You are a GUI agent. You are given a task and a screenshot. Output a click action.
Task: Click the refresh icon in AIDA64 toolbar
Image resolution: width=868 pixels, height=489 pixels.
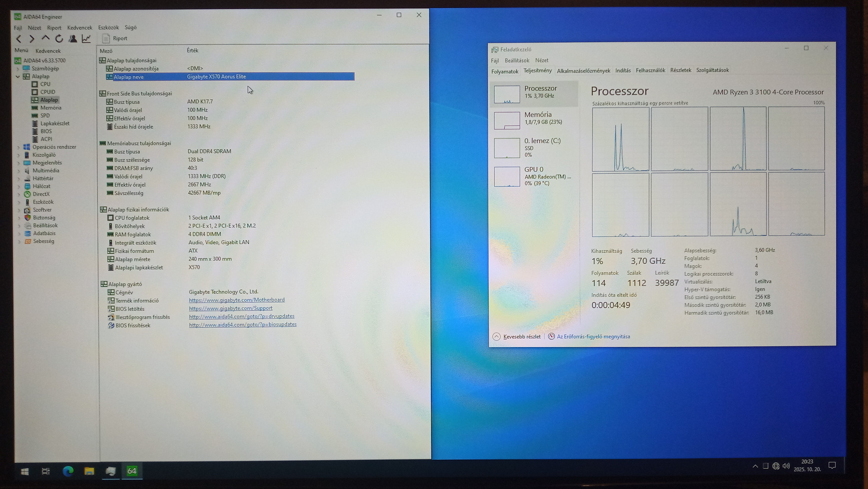[x=59, y=39]
